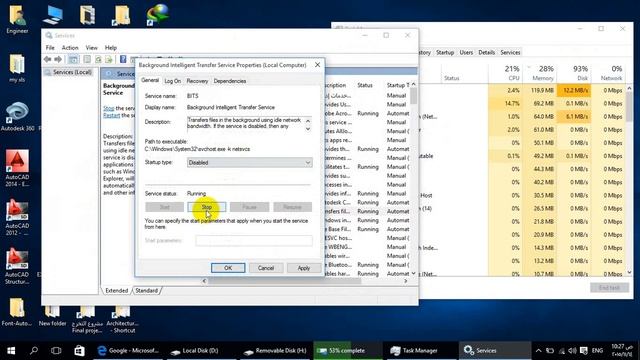Click ENG language indicator in tray
Screen dimensions: 640x360
597,351
